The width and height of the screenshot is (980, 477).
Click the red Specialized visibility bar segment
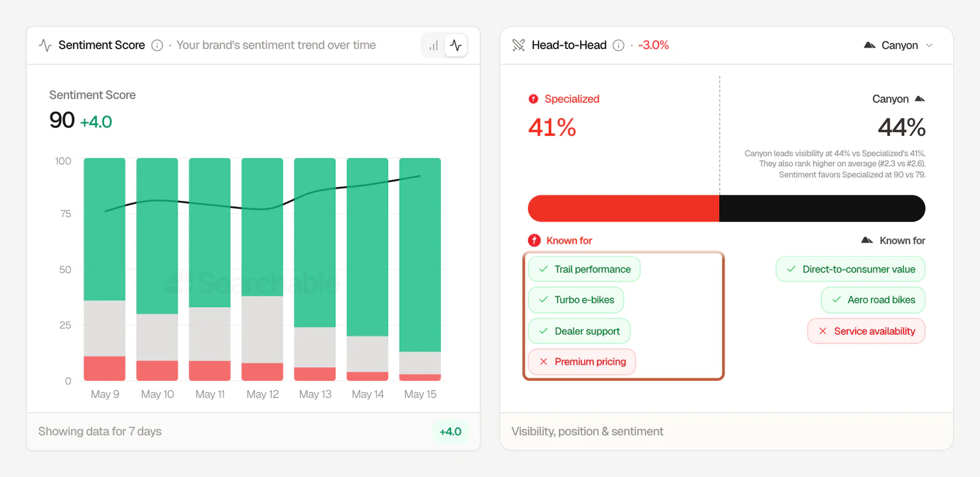pos(624,209)
